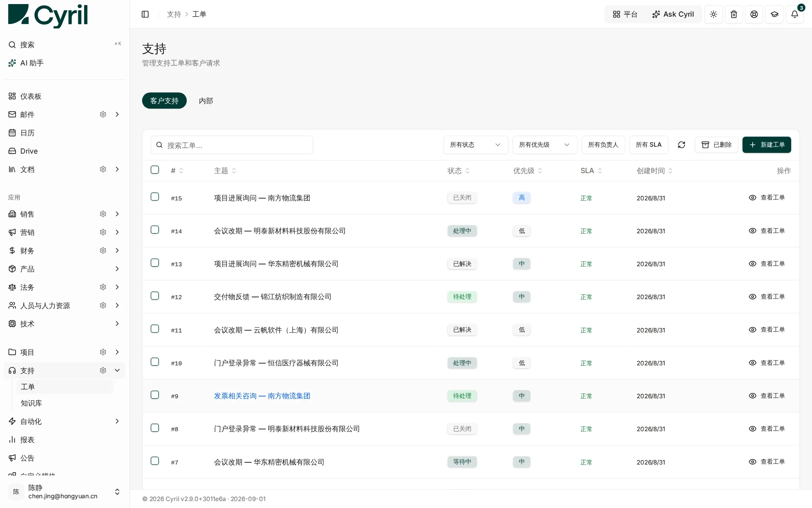Open the graduation cap learning icon
Image resolution: width=812 pixels, height=508 pixels.
pos(774,14)
